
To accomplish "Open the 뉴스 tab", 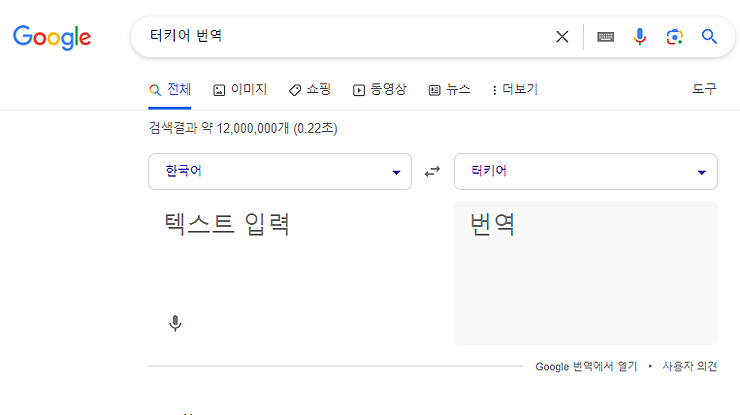I will tap(449, 89).
